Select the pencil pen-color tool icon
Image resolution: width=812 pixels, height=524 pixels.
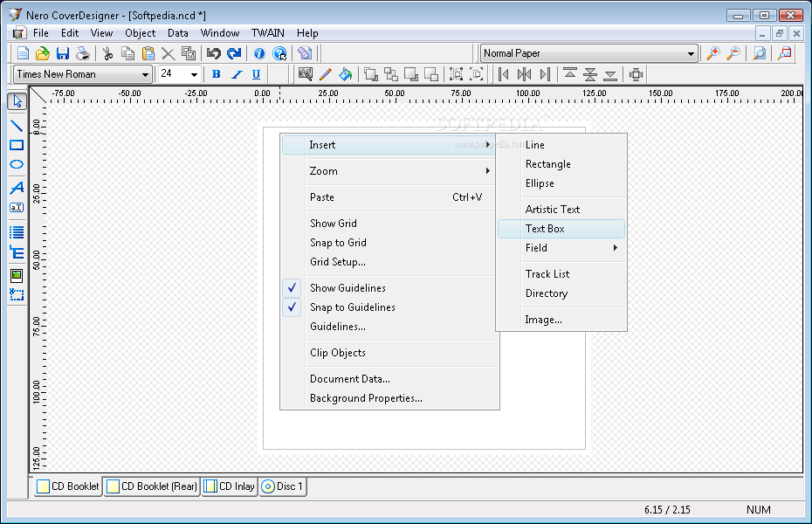325,74
